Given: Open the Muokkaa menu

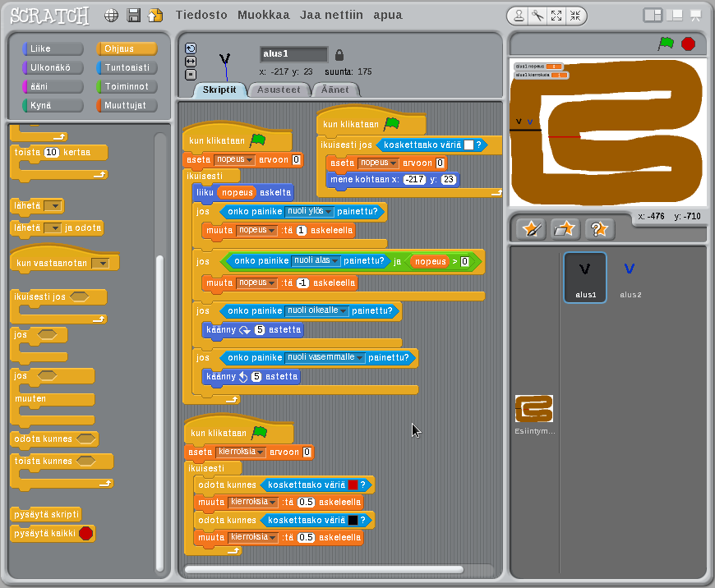Looking at the screenshot, I should click(x=264, y=15).
